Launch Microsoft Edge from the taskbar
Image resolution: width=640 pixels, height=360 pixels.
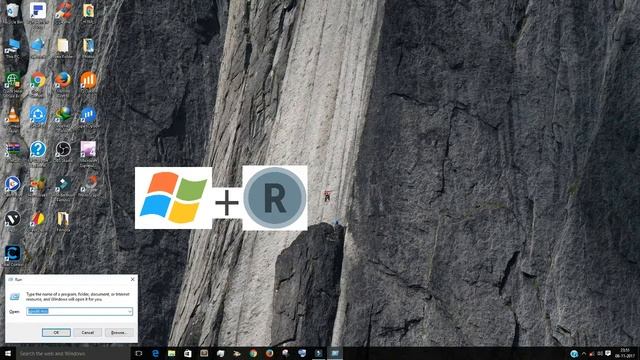point(155,353)
